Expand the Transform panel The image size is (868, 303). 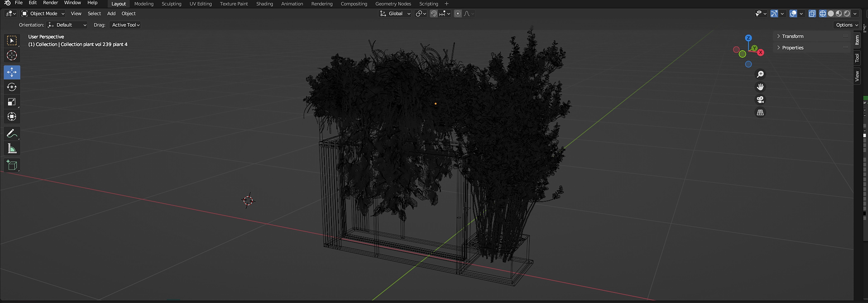[812, 36]
